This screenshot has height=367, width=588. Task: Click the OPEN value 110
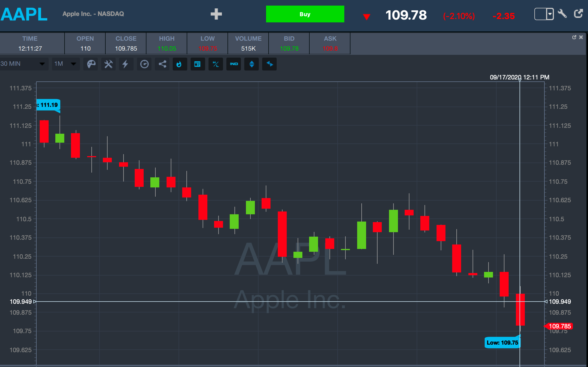point(86,48)
